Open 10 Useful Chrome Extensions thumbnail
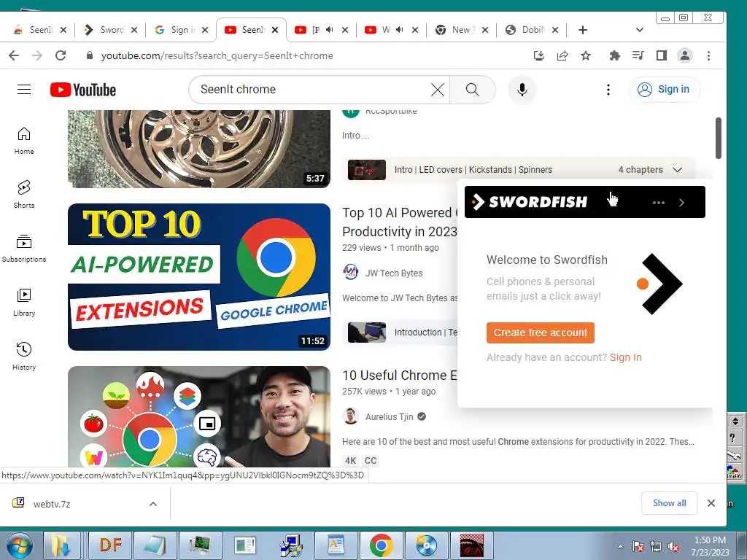This screenshot has width=747, height=560. [199, 416]
